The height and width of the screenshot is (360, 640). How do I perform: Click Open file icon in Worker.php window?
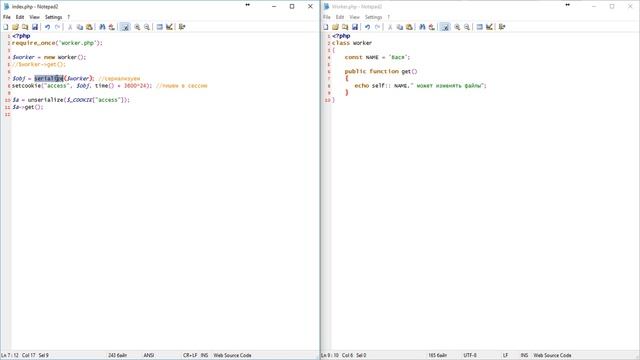tap(336, 27)
